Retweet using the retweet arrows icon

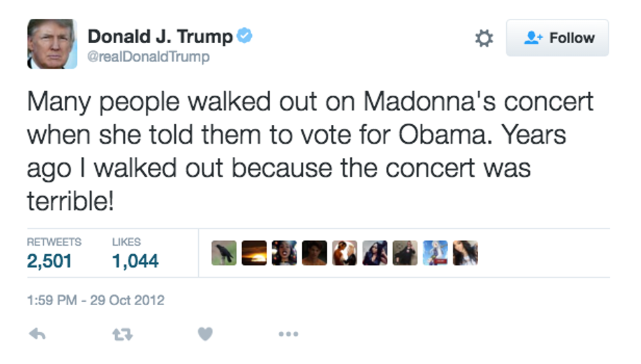pos(120,334)
